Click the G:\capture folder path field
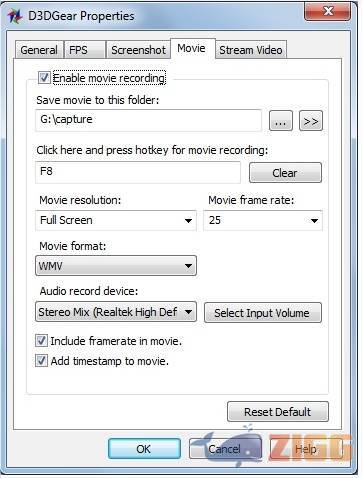The image size is (362, 478). 148,120
